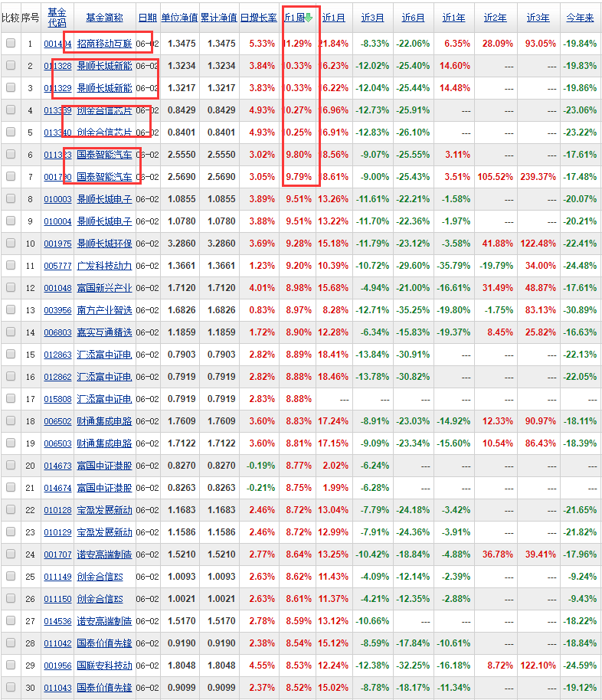Open fund code link 006502
602x700 pixels.
57,421
